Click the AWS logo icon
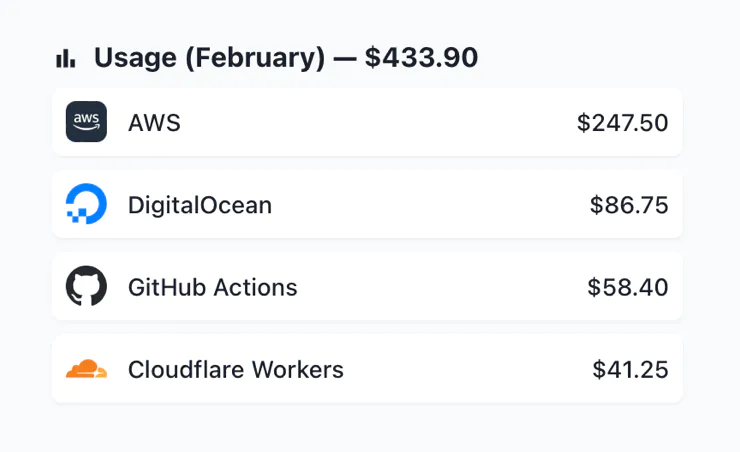Screen dimensions: 740x452 [x=86, y=122]
